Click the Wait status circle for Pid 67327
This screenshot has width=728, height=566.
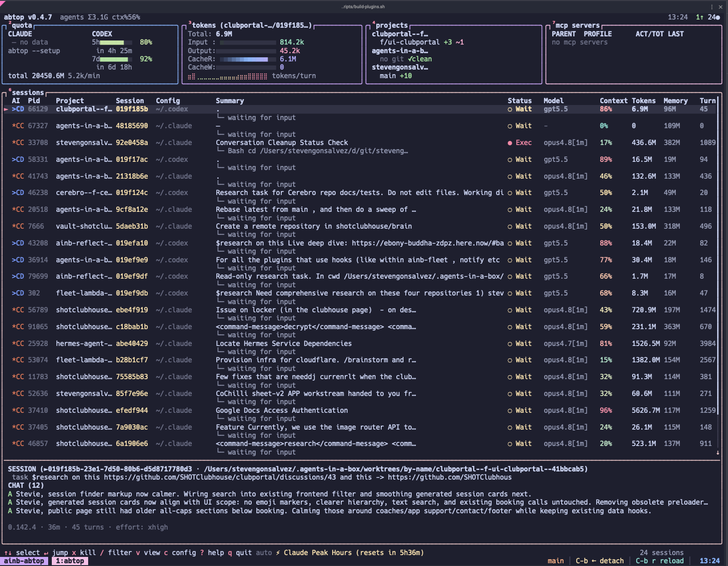(x=510, y=126)
